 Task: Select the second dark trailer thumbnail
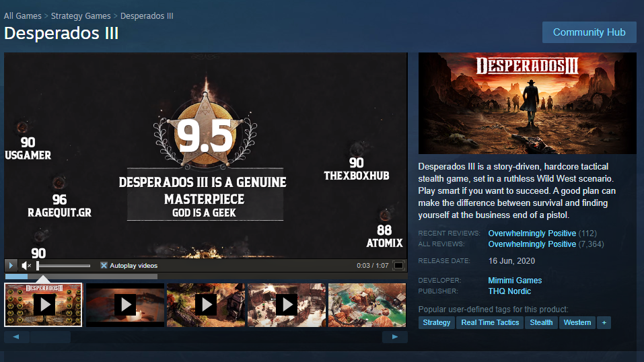125,305
